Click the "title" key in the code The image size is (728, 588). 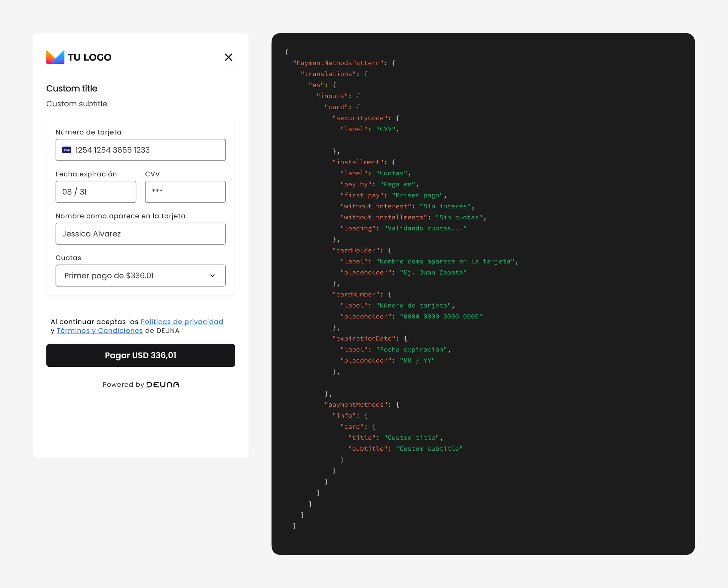[x=362, y=438]
